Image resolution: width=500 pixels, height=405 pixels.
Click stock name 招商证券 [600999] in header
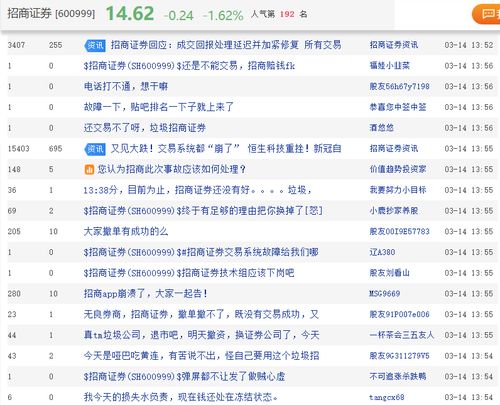[51, 14]
